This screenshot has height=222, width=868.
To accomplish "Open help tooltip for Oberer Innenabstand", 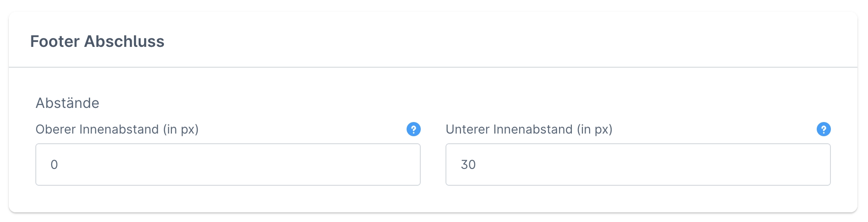I will pyautogui.click(x=413, y=130).
